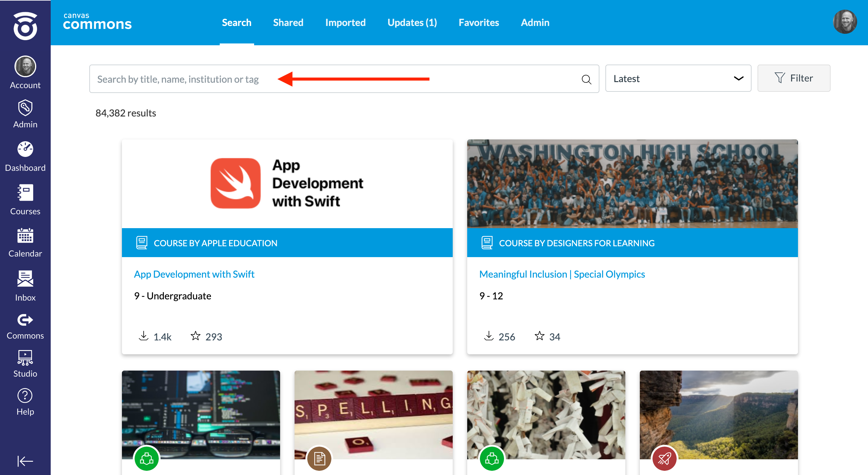The height and width of the screenshot is (475, 868).
Task: Open user avatar menu at top right
Action: (x=844, y=22)
